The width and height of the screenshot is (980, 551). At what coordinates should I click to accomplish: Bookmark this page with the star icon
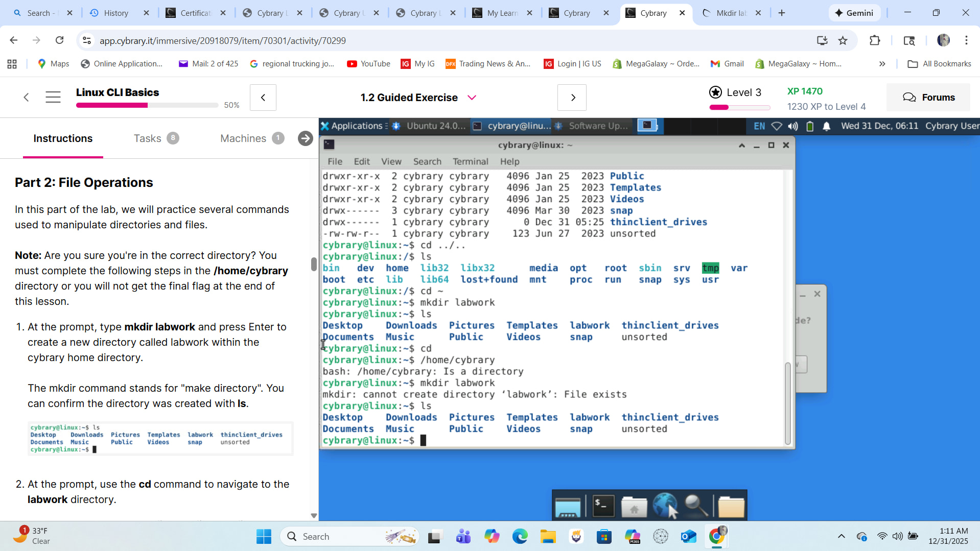click(x=843, y=40)
